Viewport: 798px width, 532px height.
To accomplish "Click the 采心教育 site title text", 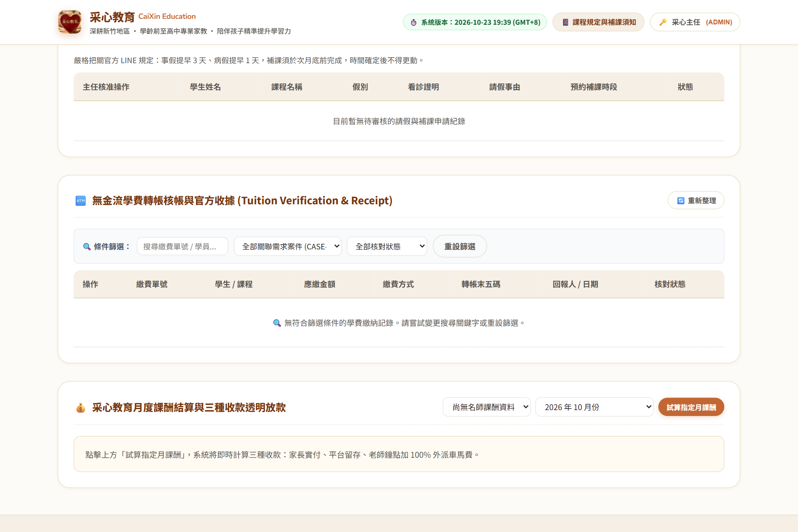I will click(112, 17).
